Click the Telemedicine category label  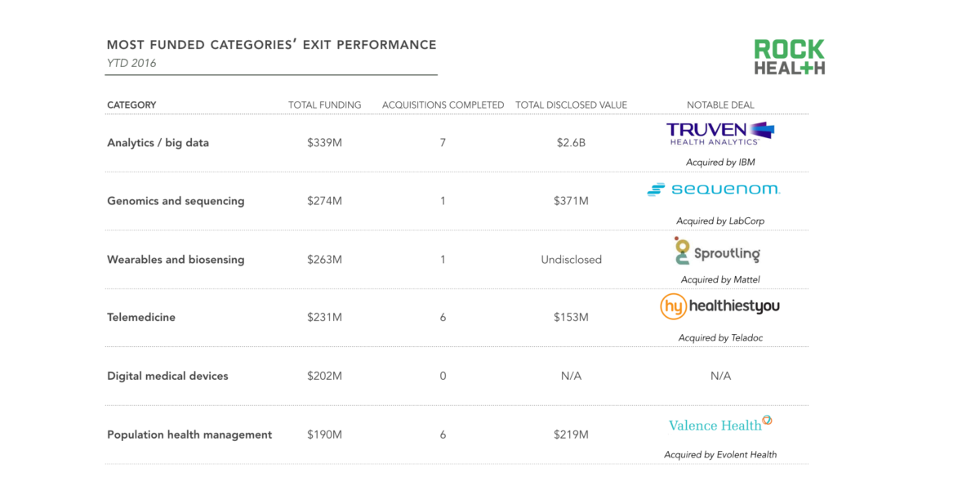coord(141,317)
